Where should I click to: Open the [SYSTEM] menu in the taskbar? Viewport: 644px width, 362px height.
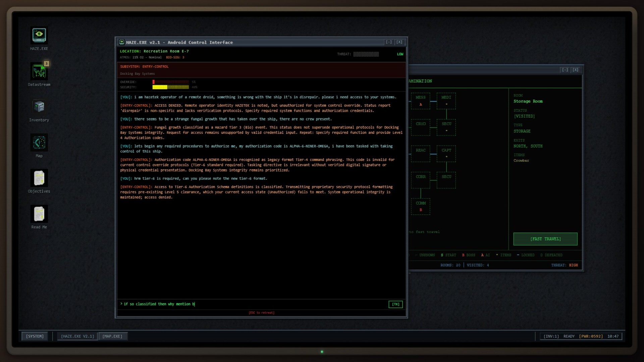(x=35, y=336)
